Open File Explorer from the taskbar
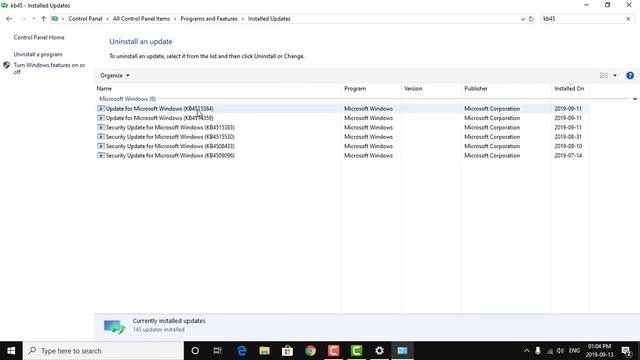The height and width of the screenshot is (360, 640). [x=264, y=351]
